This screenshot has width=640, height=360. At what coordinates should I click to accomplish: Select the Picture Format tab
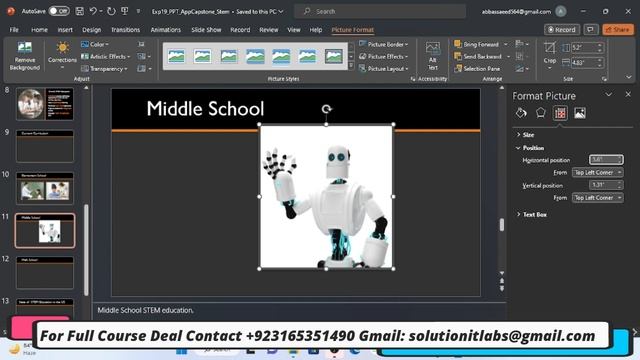click(353, 30)
